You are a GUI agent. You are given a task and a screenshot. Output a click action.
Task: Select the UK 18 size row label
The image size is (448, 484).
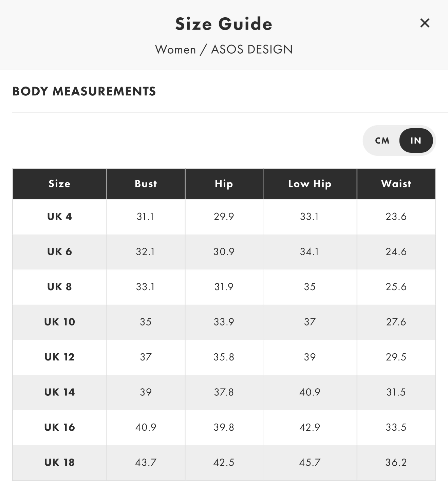tap(59, 462)
